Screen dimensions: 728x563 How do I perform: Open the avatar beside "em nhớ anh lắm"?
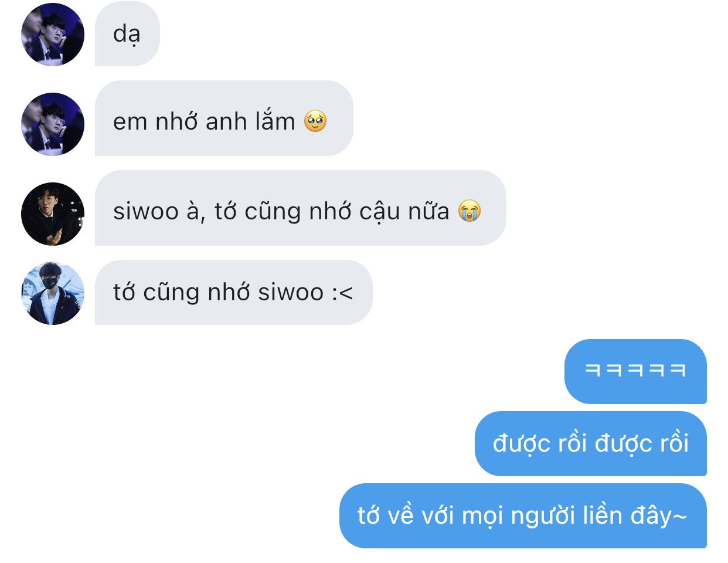pyautogui.click(x=53, y=124)
